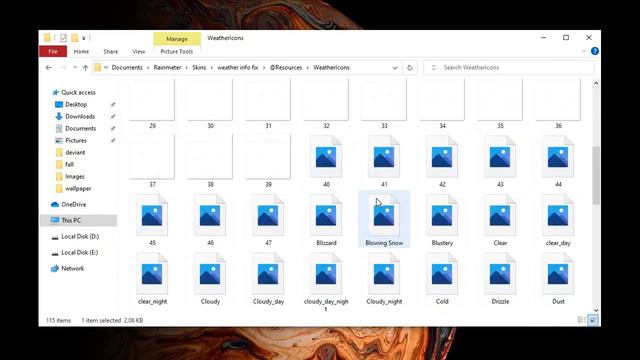
Task: Select image file named 42
Action: click(x=442, y=162)
